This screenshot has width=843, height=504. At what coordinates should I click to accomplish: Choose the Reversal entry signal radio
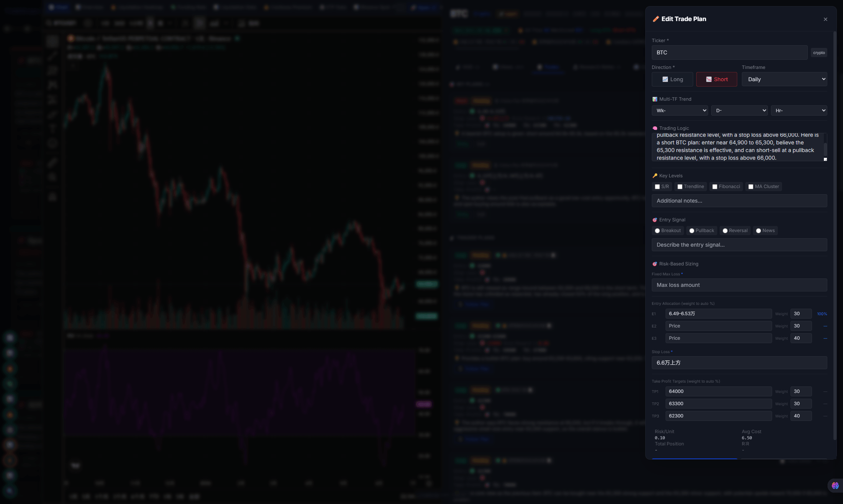tap(725, 231)
